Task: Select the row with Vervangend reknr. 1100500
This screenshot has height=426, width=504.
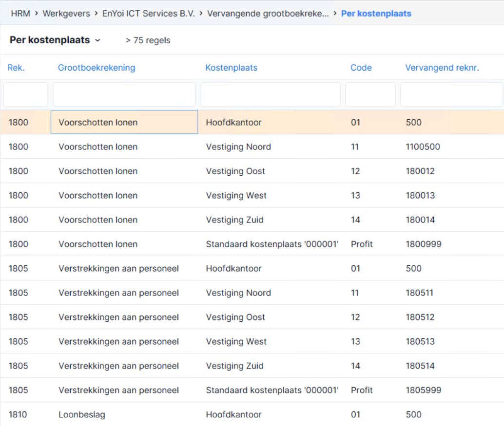Action: [x=252, y=147]
